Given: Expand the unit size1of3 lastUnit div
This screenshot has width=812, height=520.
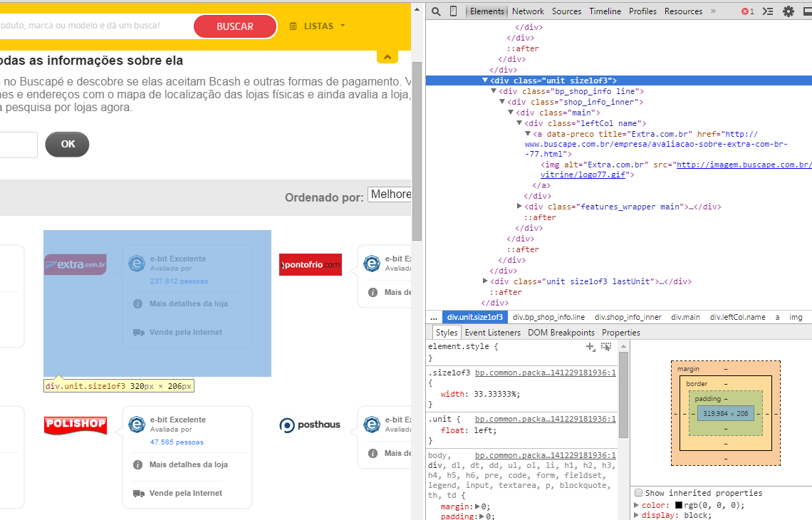Looking at the screenshot, I should (485, 281).
